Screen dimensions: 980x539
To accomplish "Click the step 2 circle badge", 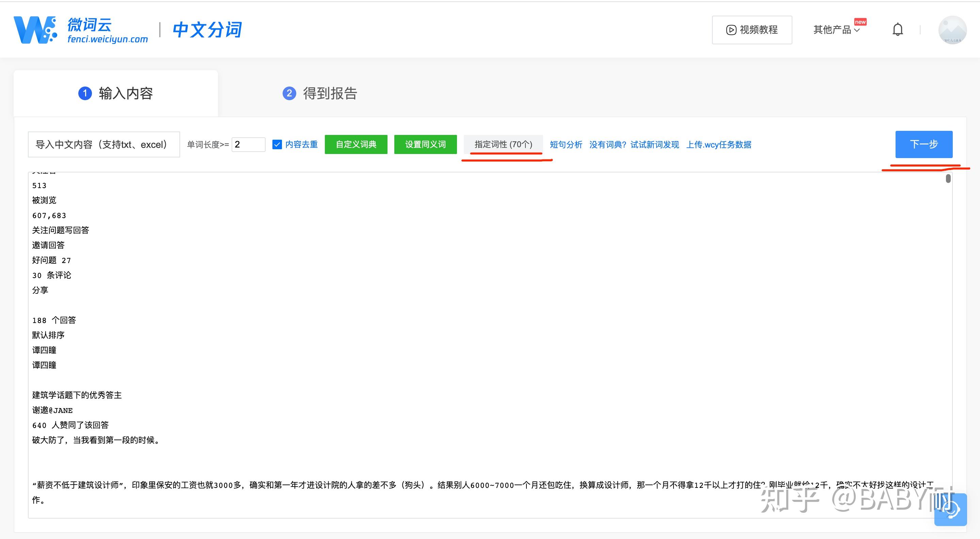I will tap(289, 93).
